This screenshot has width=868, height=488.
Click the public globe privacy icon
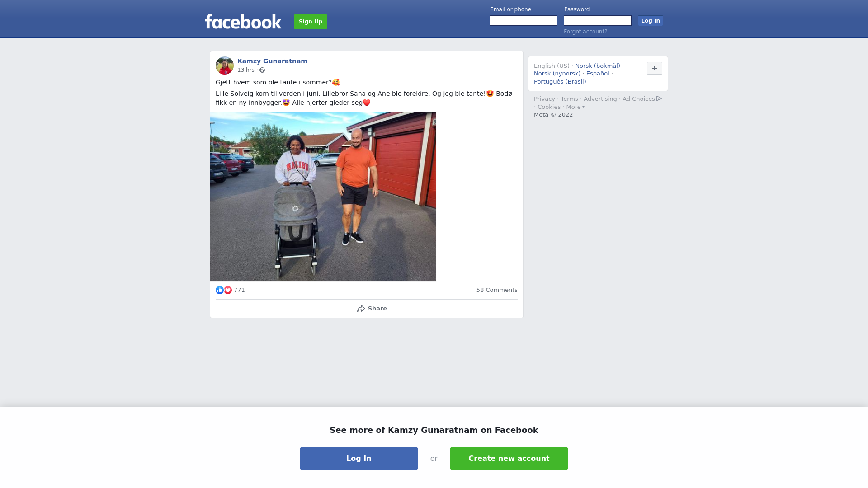pyautogui.click(x=262, y=70)
